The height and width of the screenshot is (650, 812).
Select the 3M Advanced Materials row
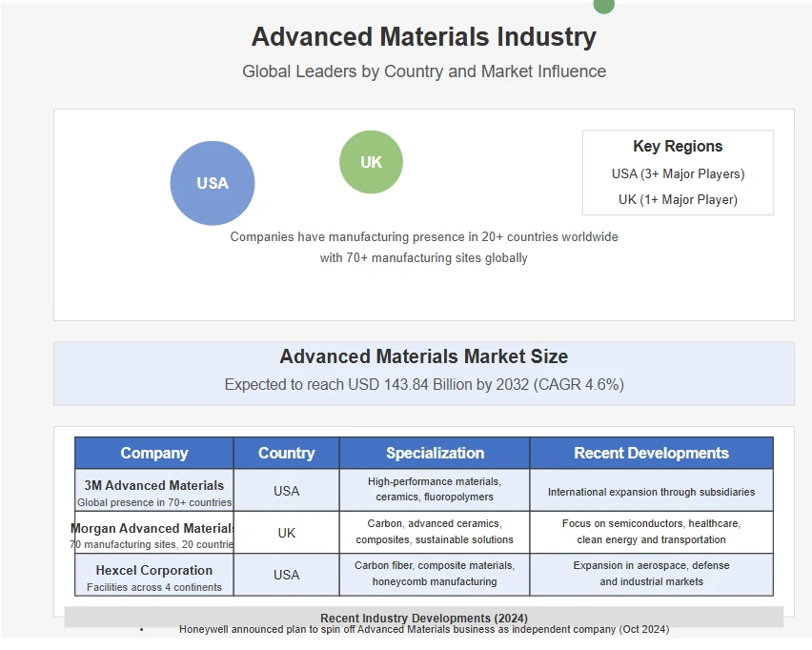[423, 491]
